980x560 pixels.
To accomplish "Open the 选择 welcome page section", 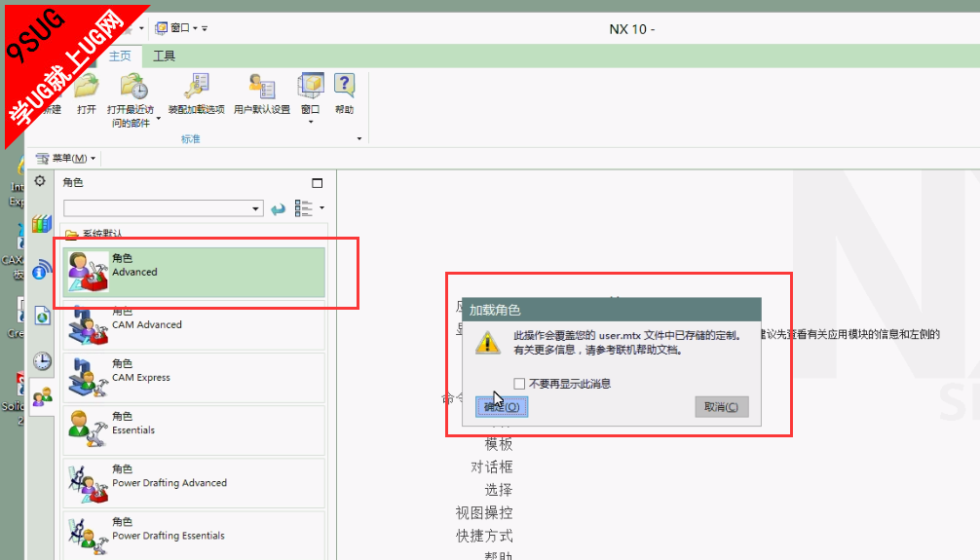I will coord(498,490).
